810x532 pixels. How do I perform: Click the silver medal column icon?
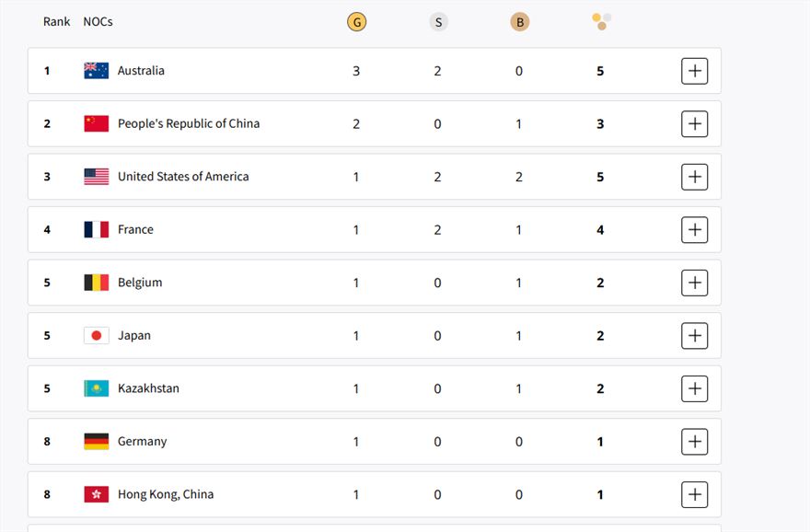[x=438, y=21]
